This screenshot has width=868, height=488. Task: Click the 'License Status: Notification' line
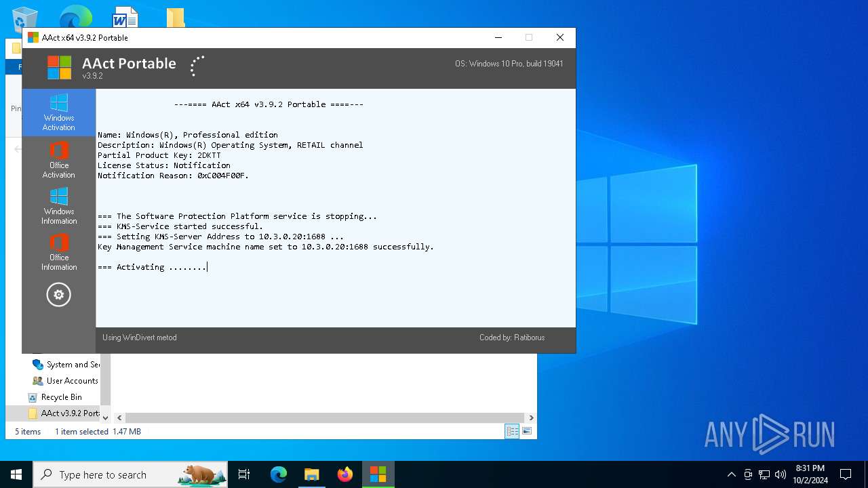point(164,165)
